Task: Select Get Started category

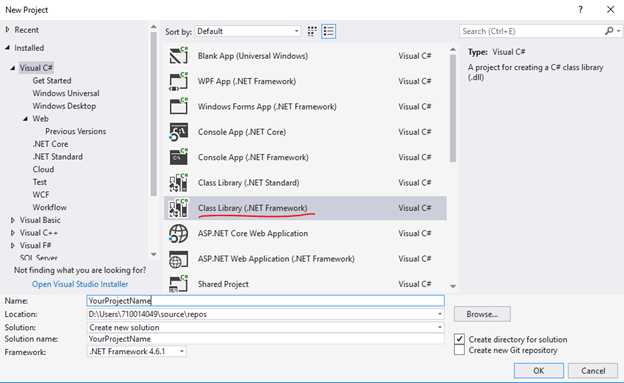Action: (x=52, y=80)
